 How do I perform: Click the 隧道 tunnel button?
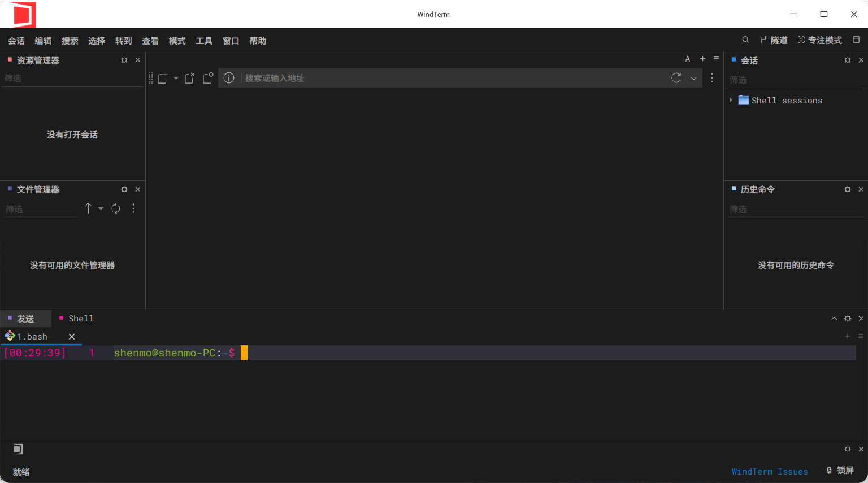coord(774,40)
